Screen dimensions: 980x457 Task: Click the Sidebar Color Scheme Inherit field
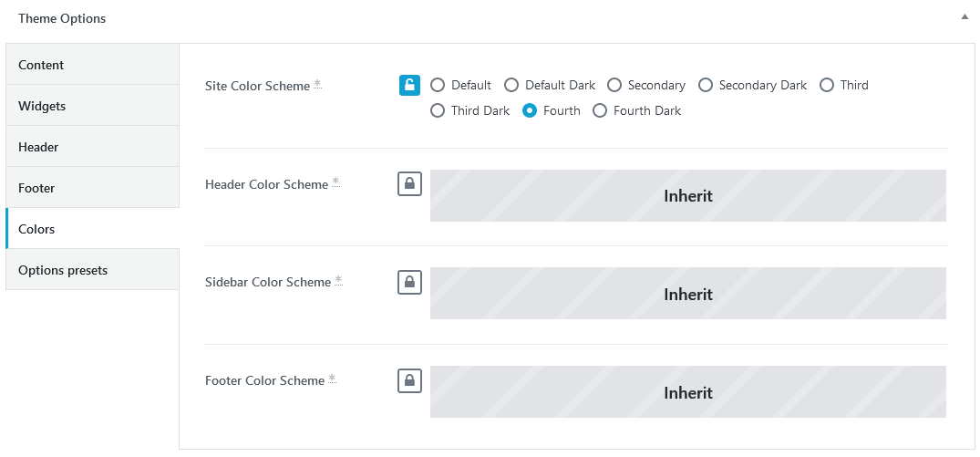tap(687, 294)
